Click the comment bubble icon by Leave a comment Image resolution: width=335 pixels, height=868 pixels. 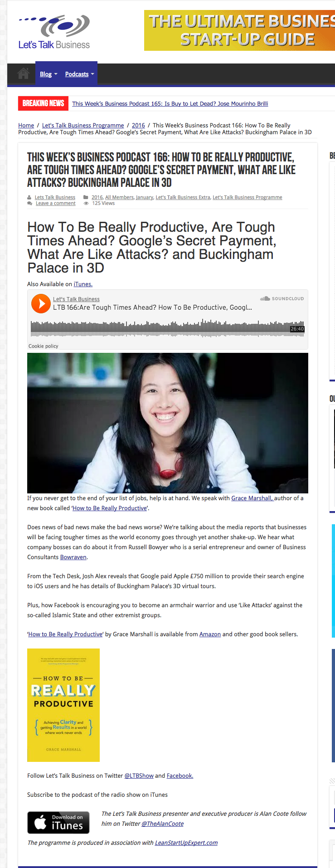tap(30, 203)
